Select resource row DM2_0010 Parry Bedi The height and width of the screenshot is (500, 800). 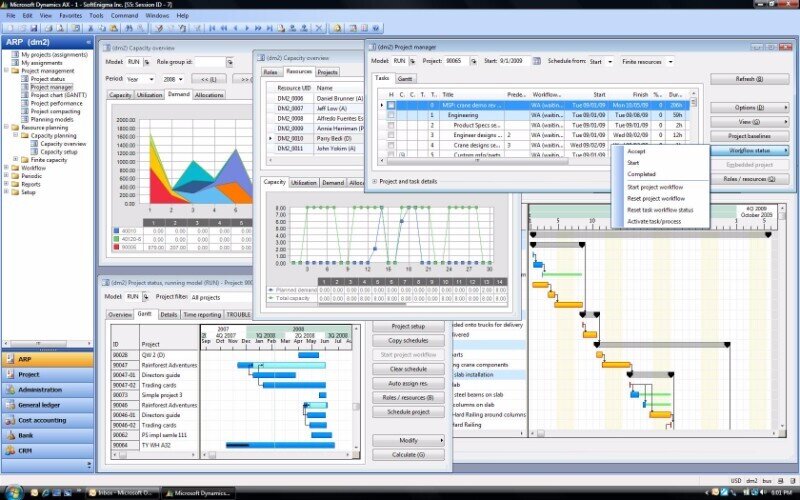(x=315, y=138)
